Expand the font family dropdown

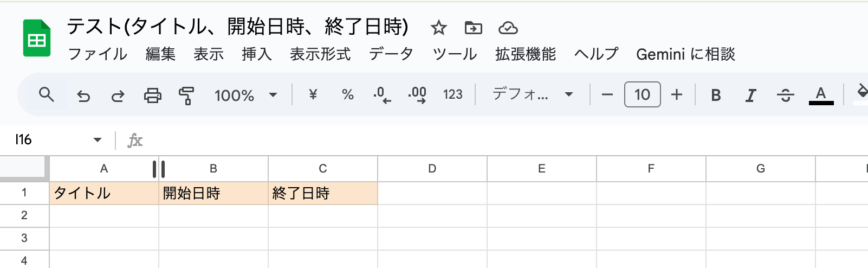[x=532, y=95]
